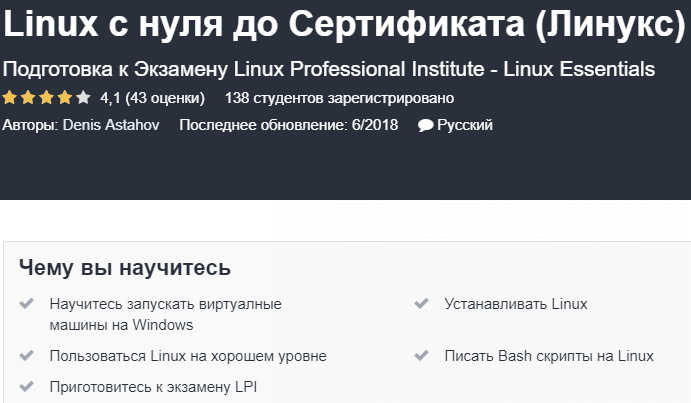Open the 43 оценки ratings count

(x=166, y=98)
